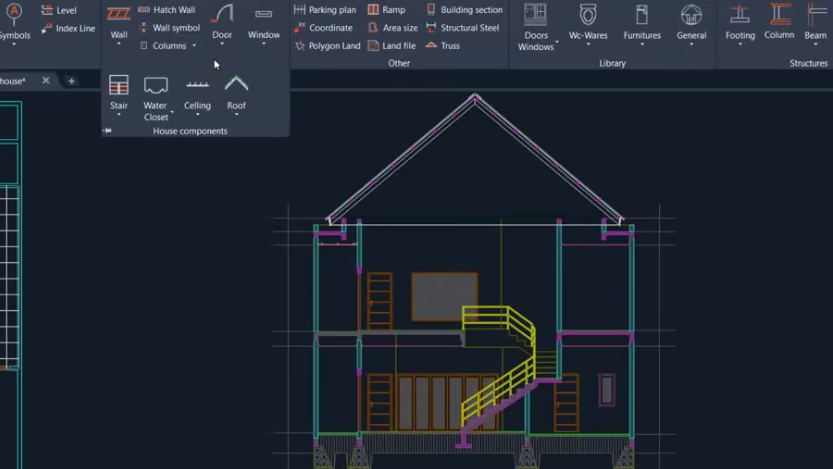Image resolution: width=833 pixels, height=469 pixels.
Task: Click the Building section tool
Action: point(464,10)
